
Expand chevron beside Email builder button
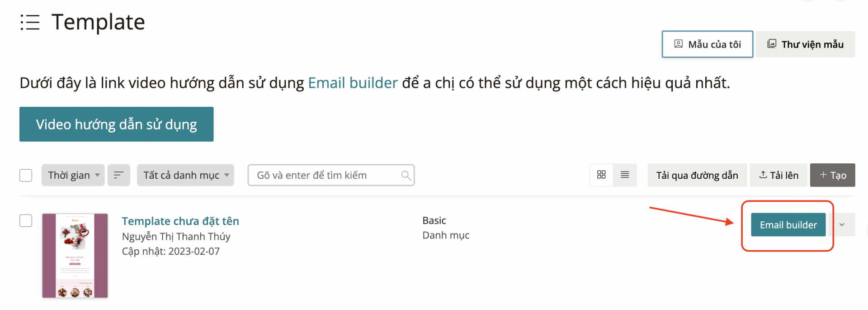tap(842, 224)
